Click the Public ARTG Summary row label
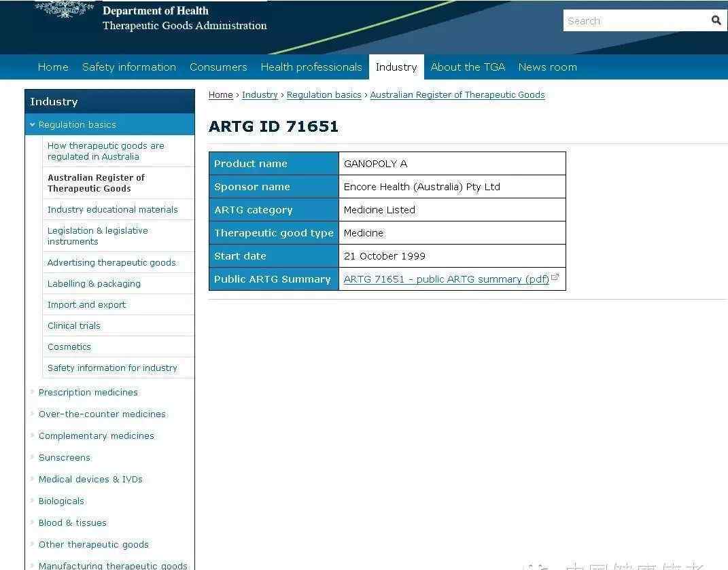728x570 pixels. pyautogui.click(x=274, y=279)
